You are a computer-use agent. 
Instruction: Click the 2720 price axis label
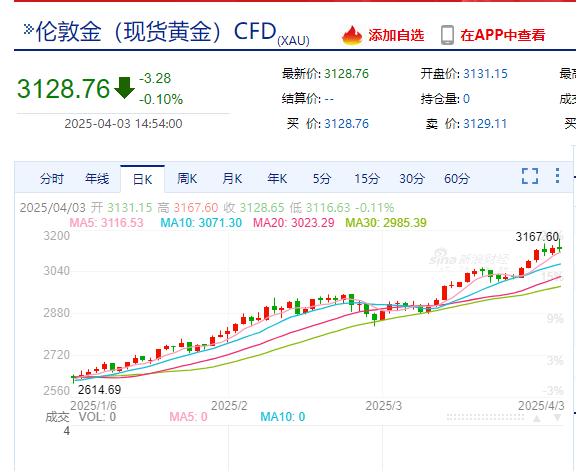(x=57, y=355)
